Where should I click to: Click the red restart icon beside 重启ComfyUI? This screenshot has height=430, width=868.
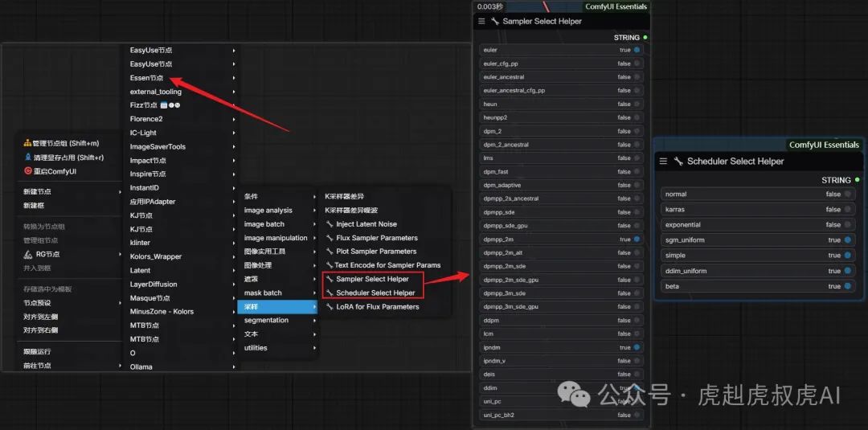click(27, 171)
